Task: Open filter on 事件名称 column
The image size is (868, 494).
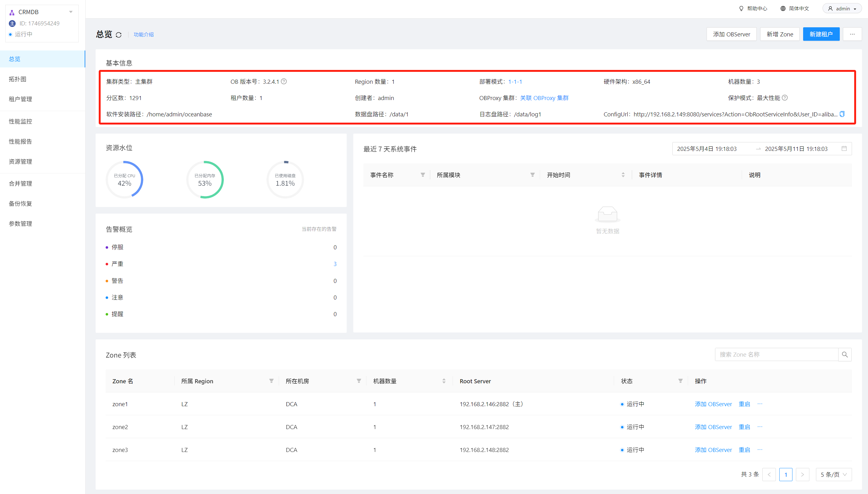Action: [423, 175]
